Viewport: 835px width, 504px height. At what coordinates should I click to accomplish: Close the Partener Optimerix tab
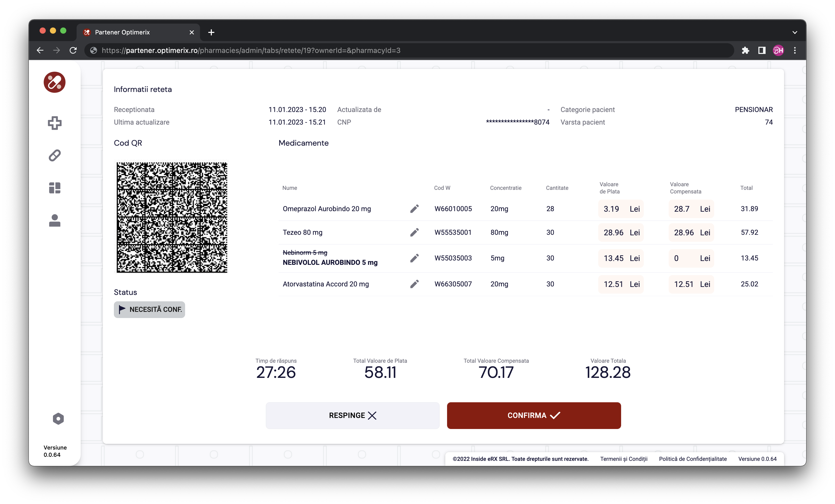[x=192, y=32]
